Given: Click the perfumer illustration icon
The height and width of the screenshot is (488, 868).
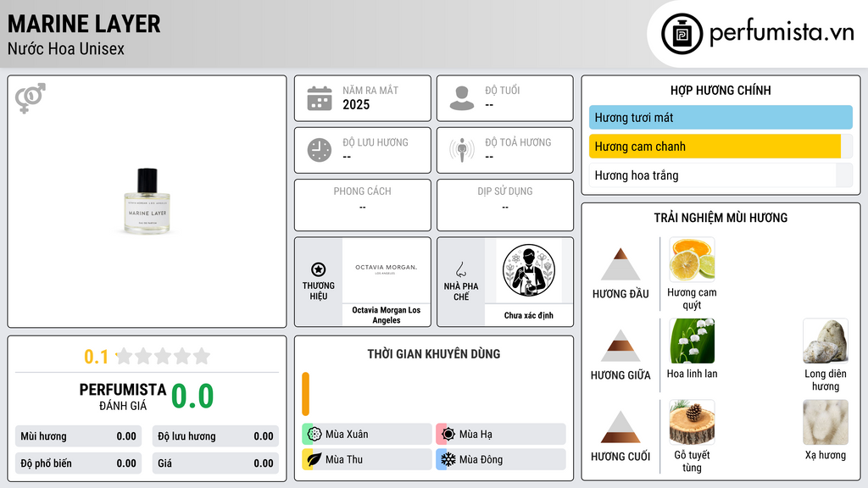Looking at the screenshot, I should (x=529, y=270).
